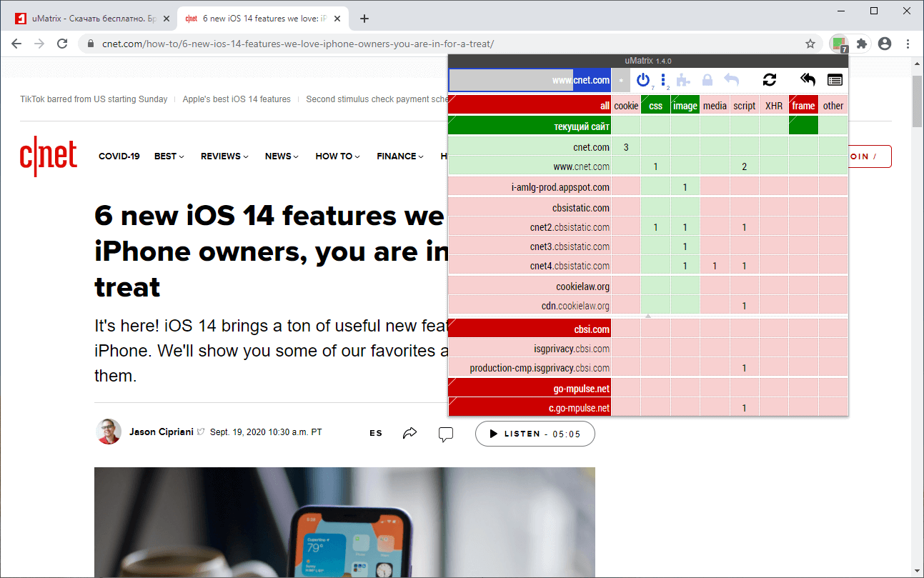Open the Chrome profile avatar menu
Screen dimensions: 924x578
click(x=885, y=44)
